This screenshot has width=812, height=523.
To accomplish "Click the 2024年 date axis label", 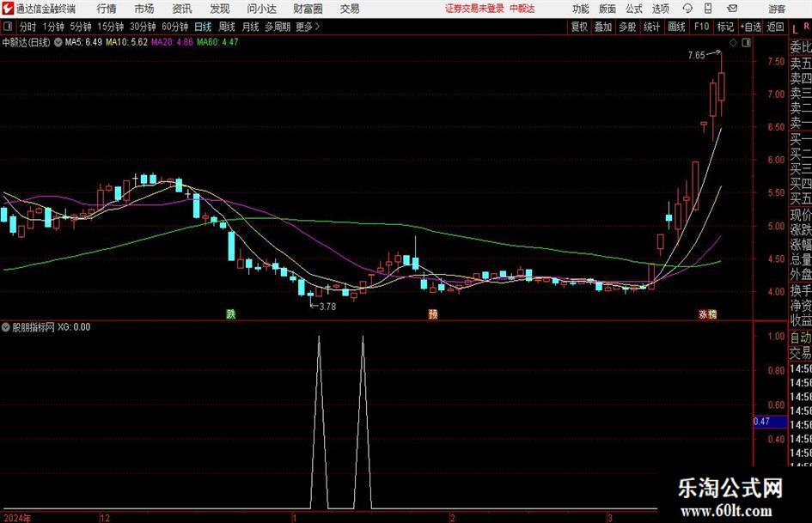I will tap(17, 518).
